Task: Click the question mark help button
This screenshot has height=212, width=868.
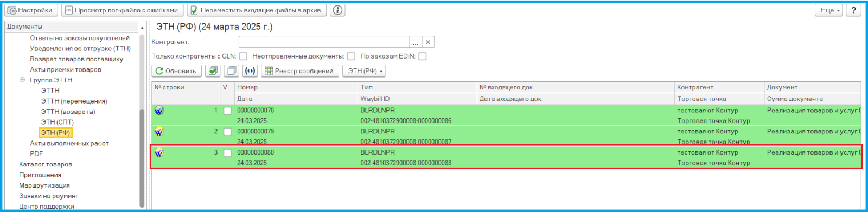Action: pos(854,10)
